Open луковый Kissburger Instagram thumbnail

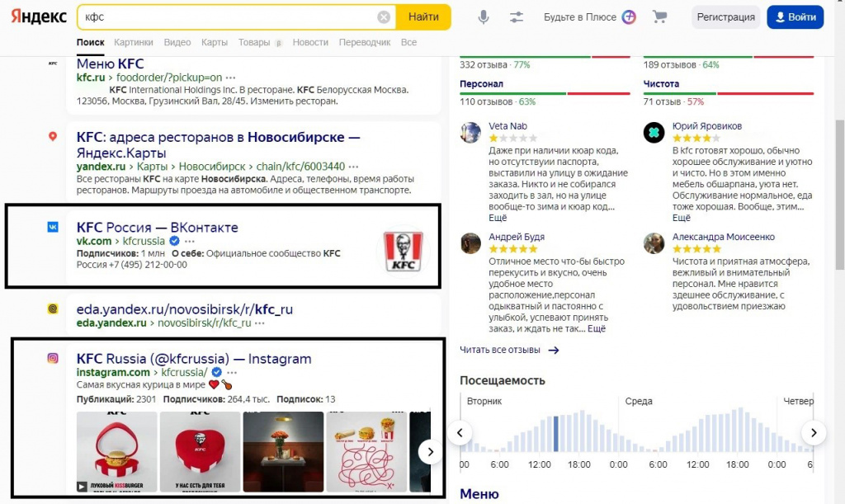click(x=117, y=452)
